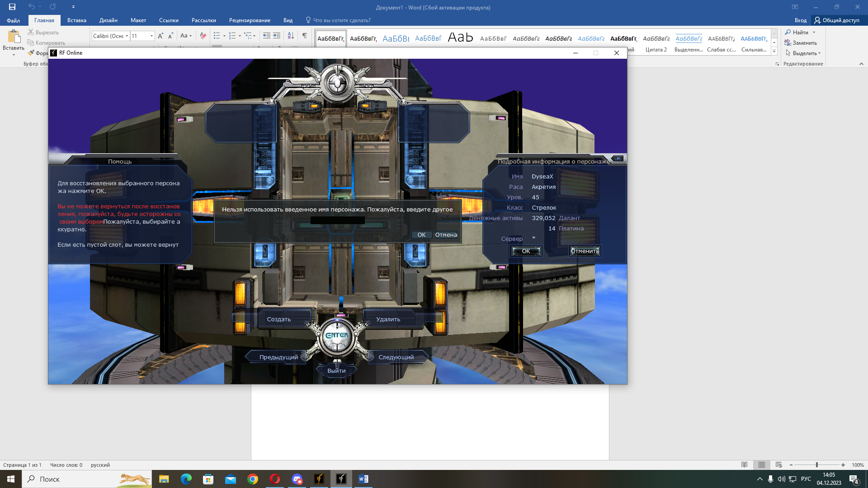868x488 pixels.
Task: Open the Styles pane dialog launcher
Action: (x=777, y=64)
